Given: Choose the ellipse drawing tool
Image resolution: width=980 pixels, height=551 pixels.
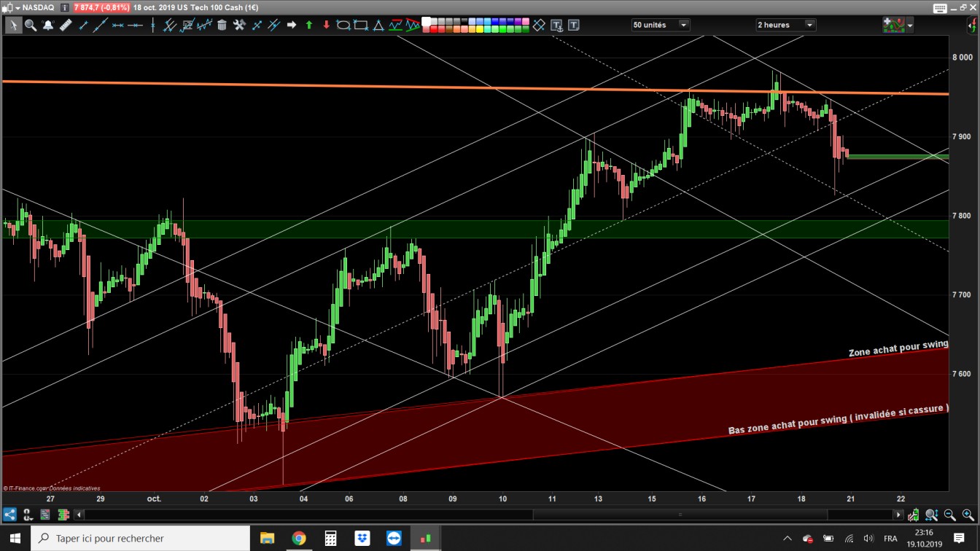Looking at the screenshot, I should (x=343, y=25).
